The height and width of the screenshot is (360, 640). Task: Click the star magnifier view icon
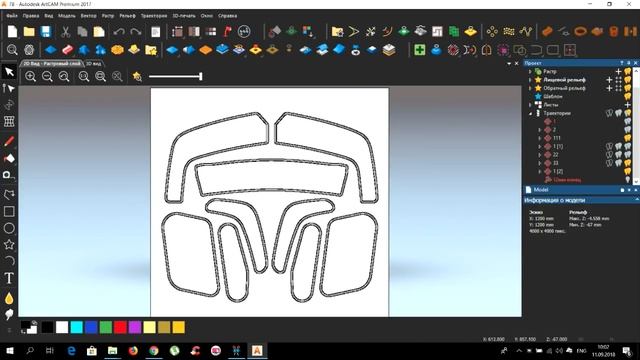[x=137, y=76]
